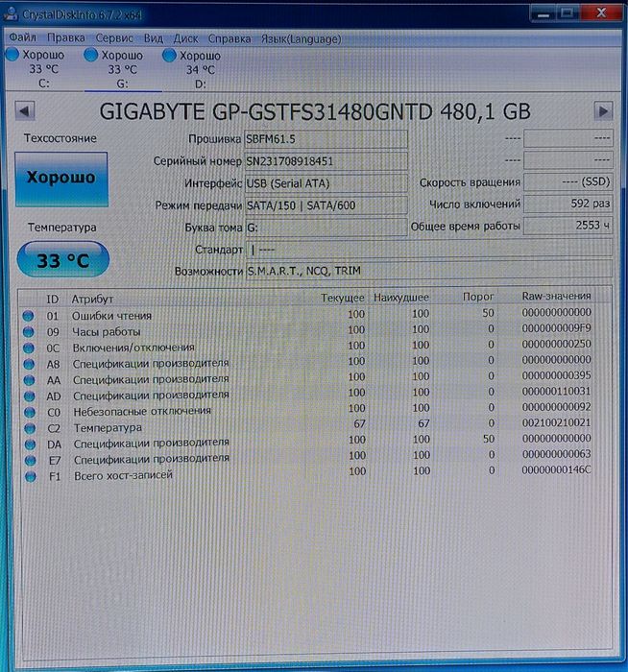Click the ID column header

click(x=52, y=300)
